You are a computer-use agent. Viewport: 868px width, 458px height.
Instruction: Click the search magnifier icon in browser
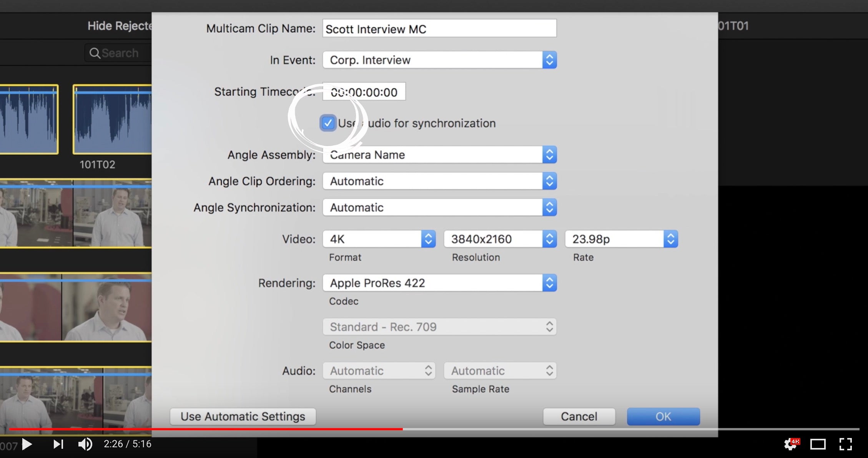pyautogui.click(x=95, y=53)
